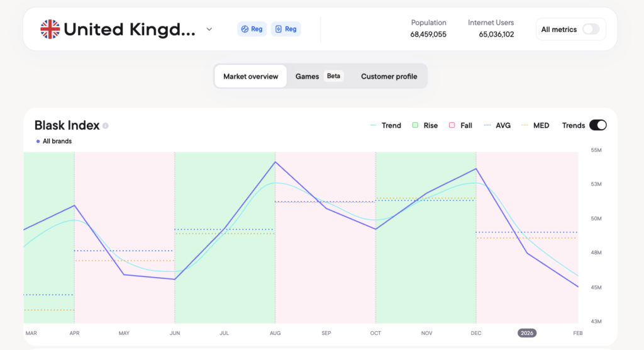The width and height of the screenshot is (644, 350).
Task: Click the second Reg badge with card icon
Action: click(286, 29)
